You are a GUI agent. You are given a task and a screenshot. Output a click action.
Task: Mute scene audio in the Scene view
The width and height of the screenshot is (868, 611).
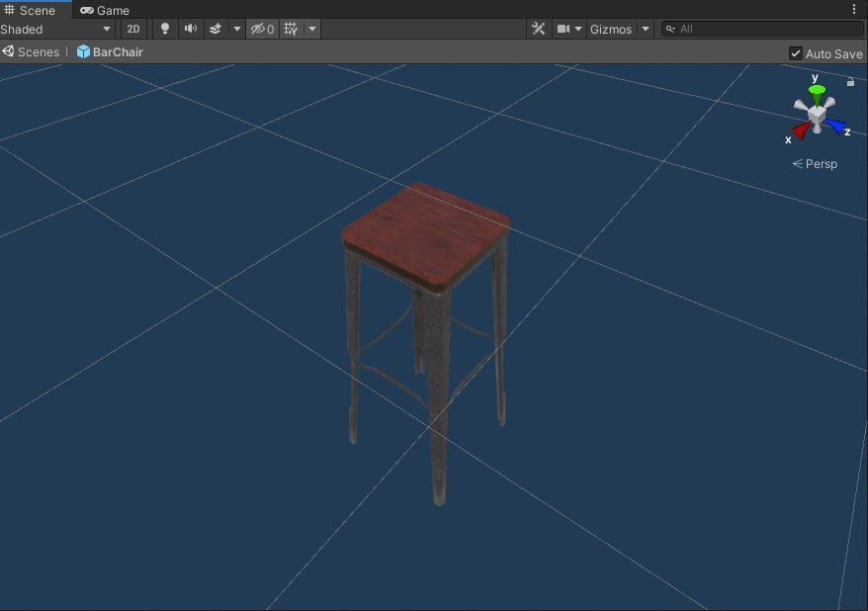(x=188, y=29)
